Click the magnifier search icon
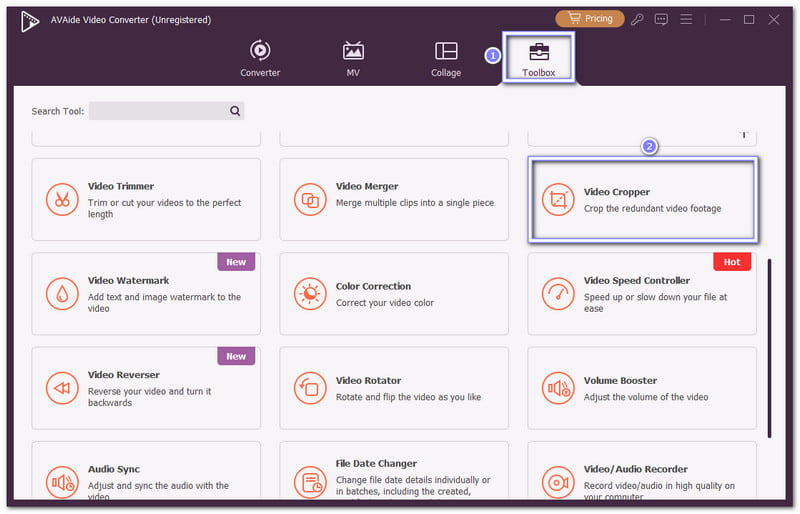800x514 pixels. 235,111
